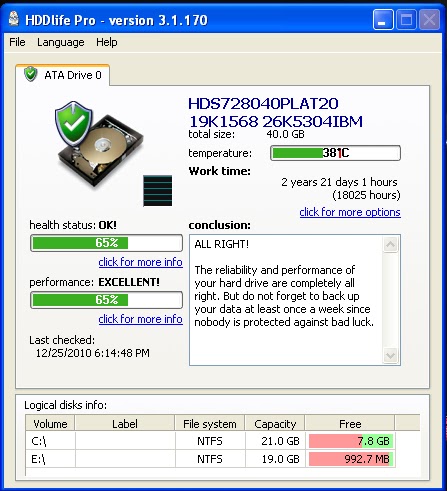Select the E:\ volume row

[210, 459]
